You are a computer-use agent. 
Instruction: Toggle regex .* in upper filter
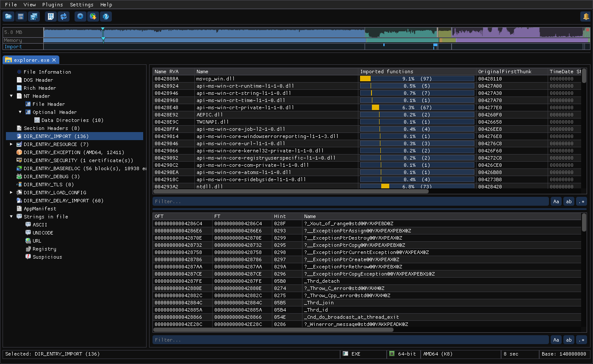582,201
